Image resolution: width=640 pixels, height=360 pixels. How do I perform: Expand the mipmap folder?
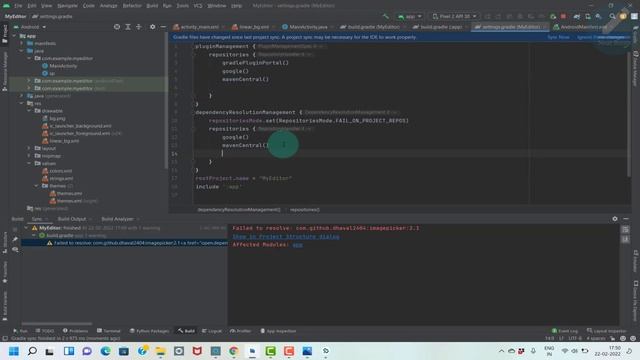[x=29, y=156]
